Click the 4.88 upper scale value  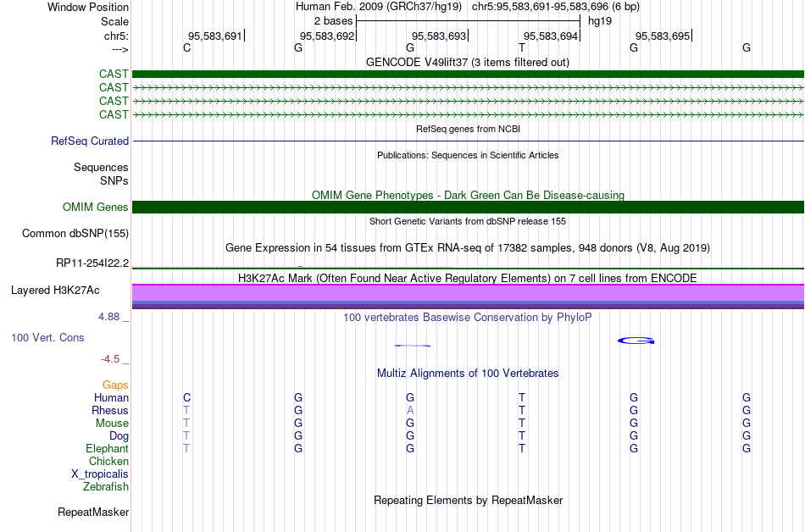(x=108, y=317)
